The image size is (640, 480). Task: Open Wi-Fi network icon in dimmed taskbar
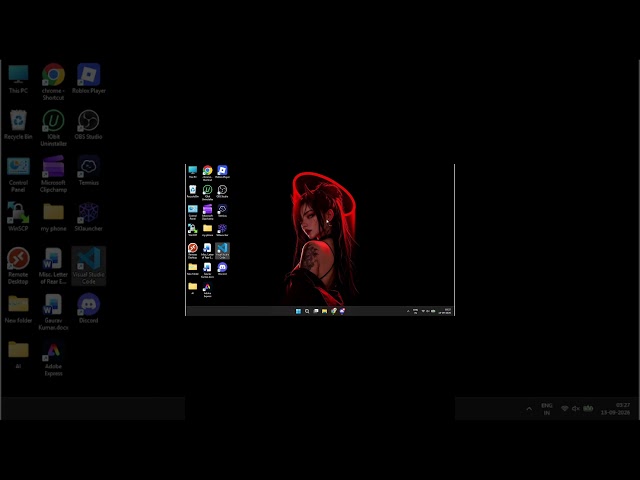[x=564, y=409]
